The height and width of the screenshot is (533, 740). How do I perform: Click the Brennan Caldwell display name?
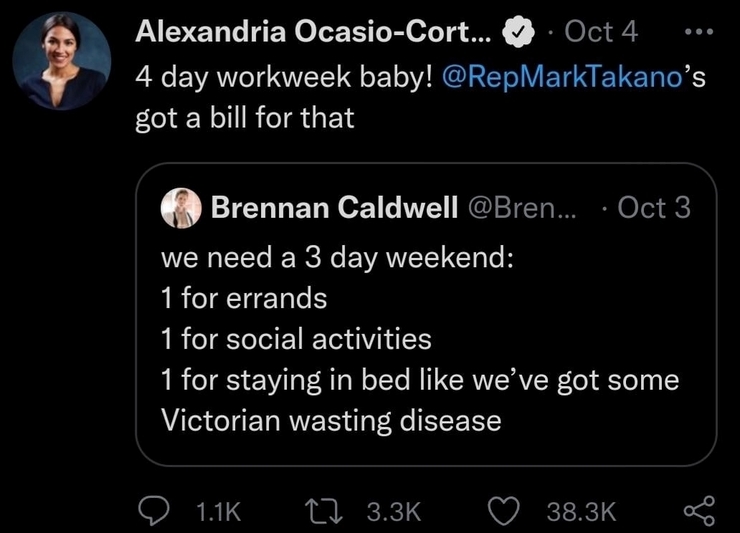[x=334, y=207]
